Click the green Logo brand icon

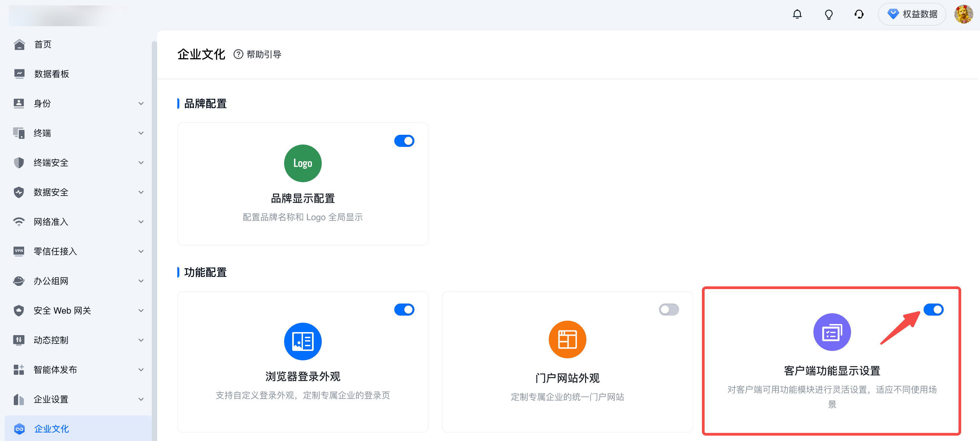click(303, 163)
